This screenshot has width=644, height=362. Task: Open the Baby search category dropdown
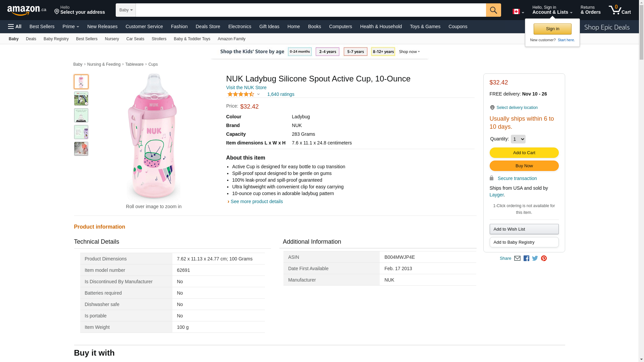click(126, 10)
